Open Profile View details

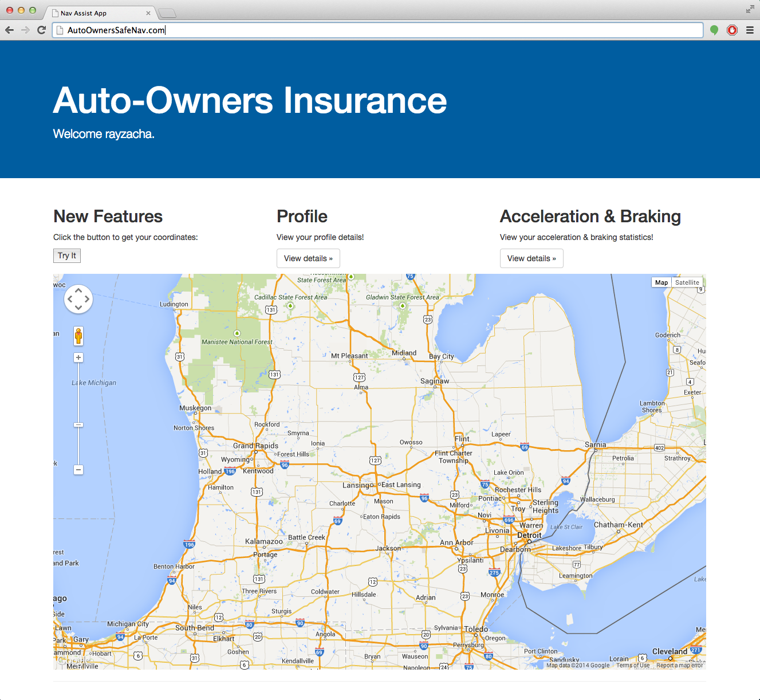pyautogui.click(x=308, y=258)
